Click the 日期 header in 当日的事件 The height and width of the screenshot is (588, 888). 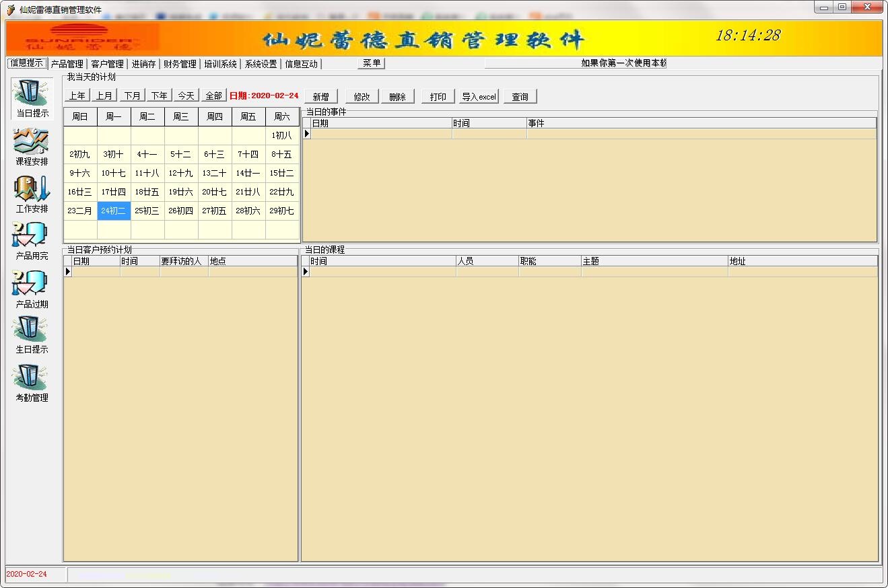381,123
